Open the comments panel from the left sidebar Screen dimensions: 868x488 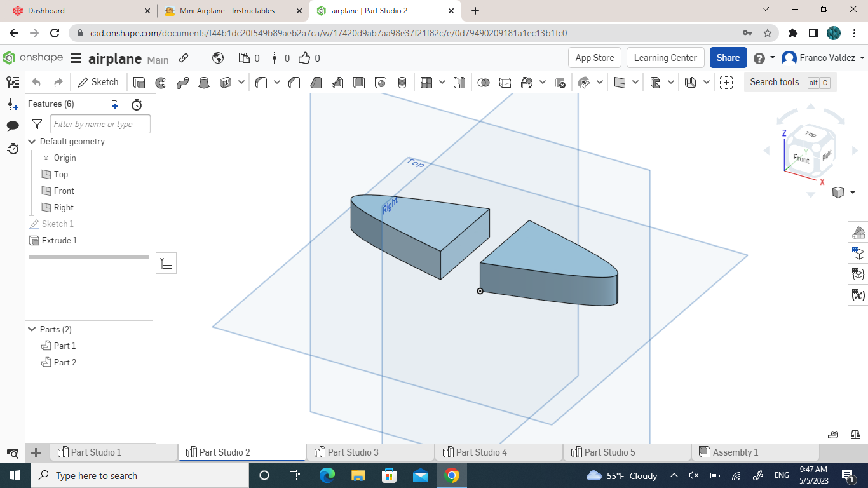12,126
